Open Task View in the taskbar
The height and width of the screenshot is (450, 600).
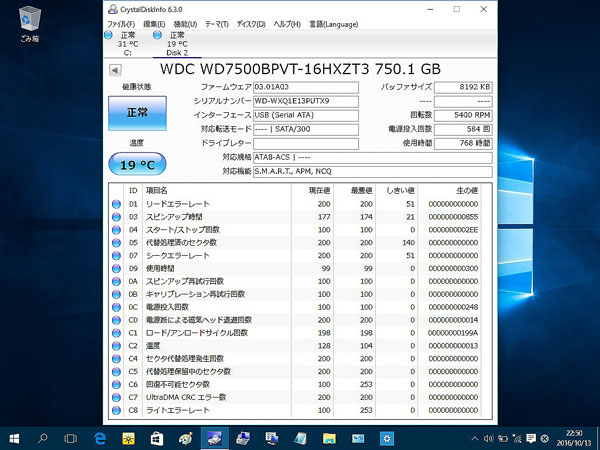[70, 438]
